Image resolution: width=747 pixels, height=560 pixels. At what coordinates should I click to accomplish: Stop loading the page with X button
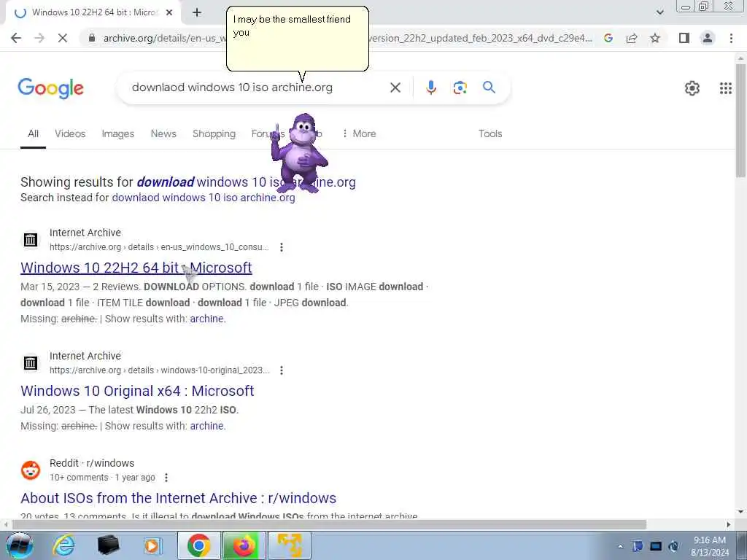pyautogui.click(x=63, y=38)
